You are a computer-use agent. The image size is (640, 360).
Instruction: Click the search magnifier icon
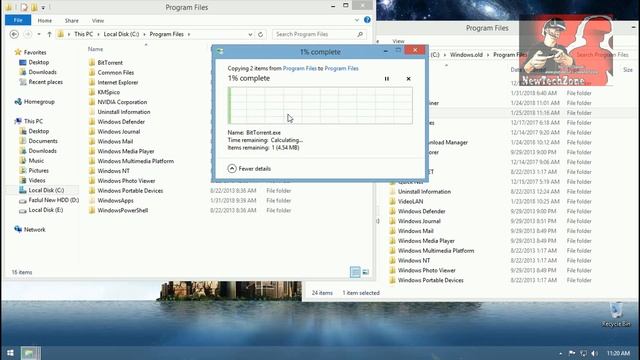(x=360, y=34)
